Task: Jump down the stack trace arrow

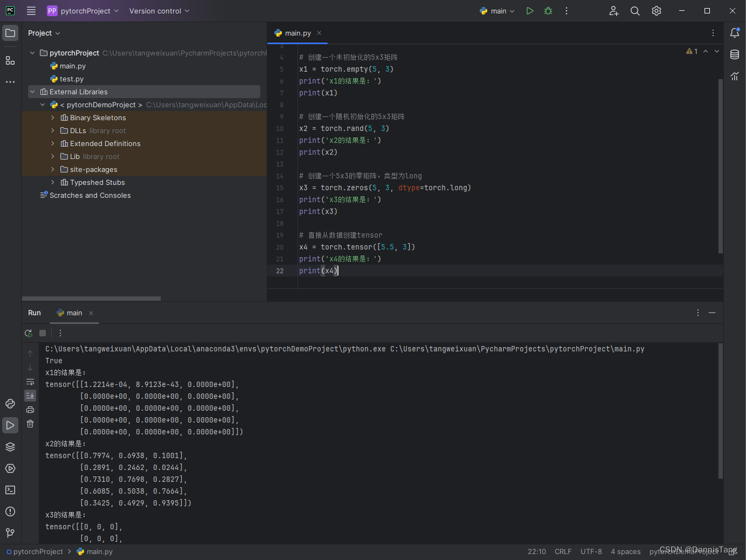Action: coord(30,368)
